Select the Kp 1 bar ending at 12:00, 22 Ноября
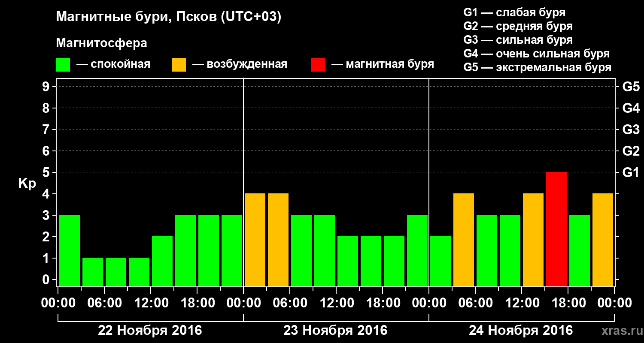 tap(139, 272)
